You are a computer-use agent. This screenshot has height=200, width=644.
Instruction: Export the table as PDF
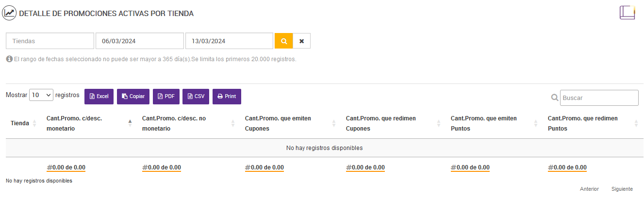click(166, 97)
